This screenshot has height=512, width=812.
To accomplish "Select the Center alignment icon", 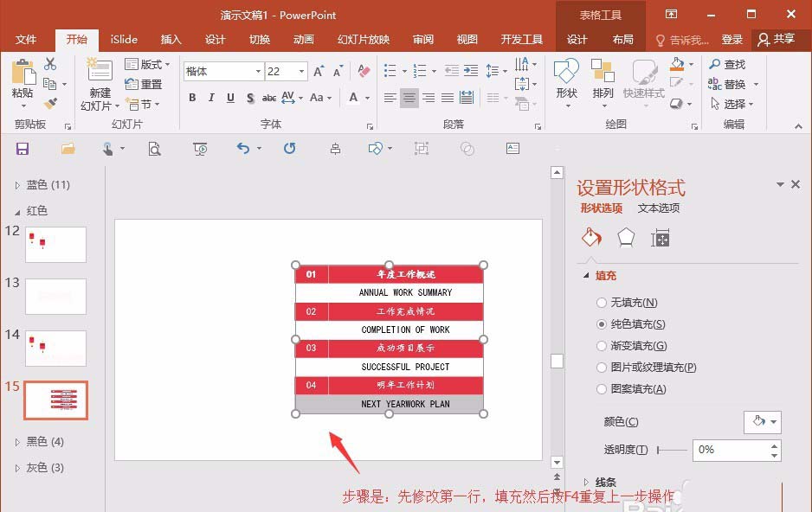I will pos(408,98).
